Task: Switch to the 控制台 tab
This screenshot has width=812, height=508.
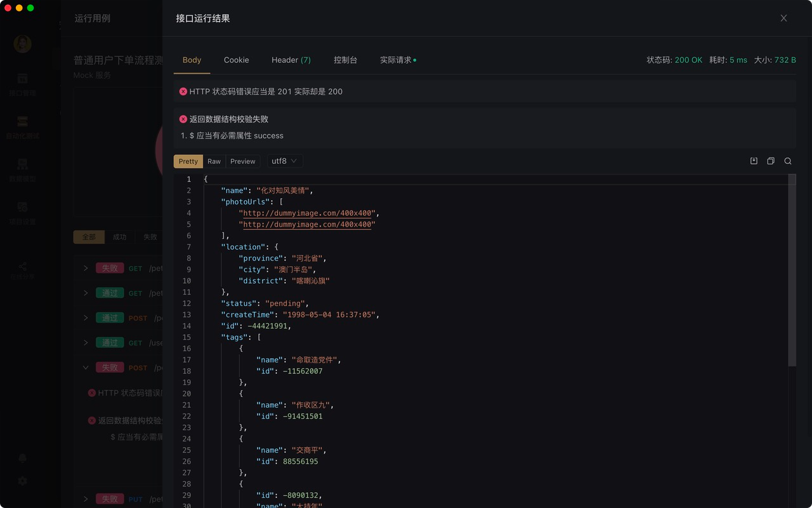Action: (346, 60)
